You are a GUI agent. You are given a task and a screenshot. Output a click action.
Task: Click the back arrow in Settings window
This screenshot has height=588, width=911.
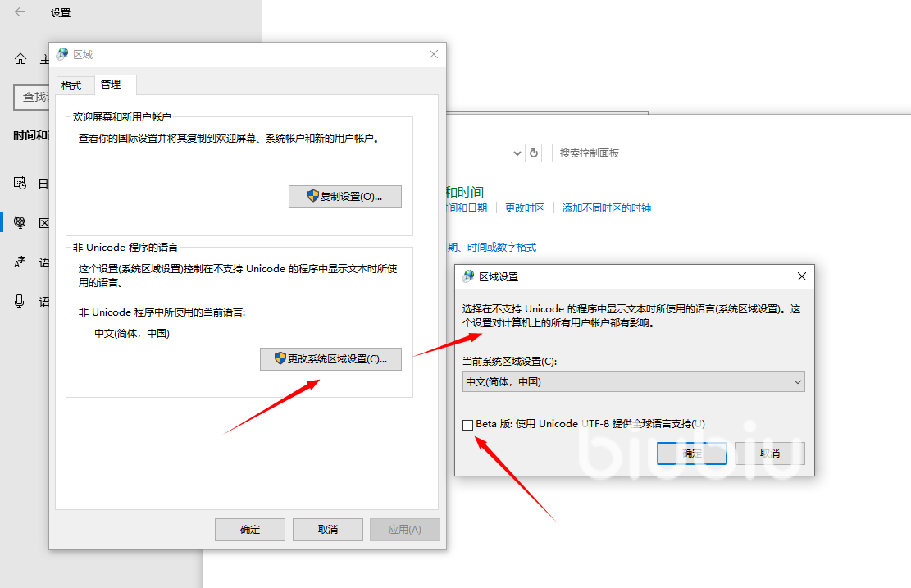coord(20,12)
